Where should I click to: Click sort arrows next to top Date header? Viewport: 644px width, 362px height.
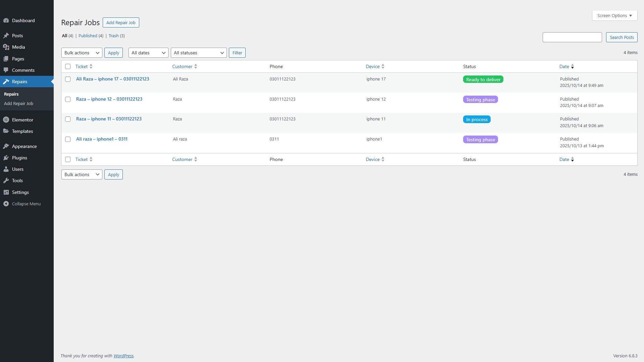pyautogui.click(x=573, y=66)
